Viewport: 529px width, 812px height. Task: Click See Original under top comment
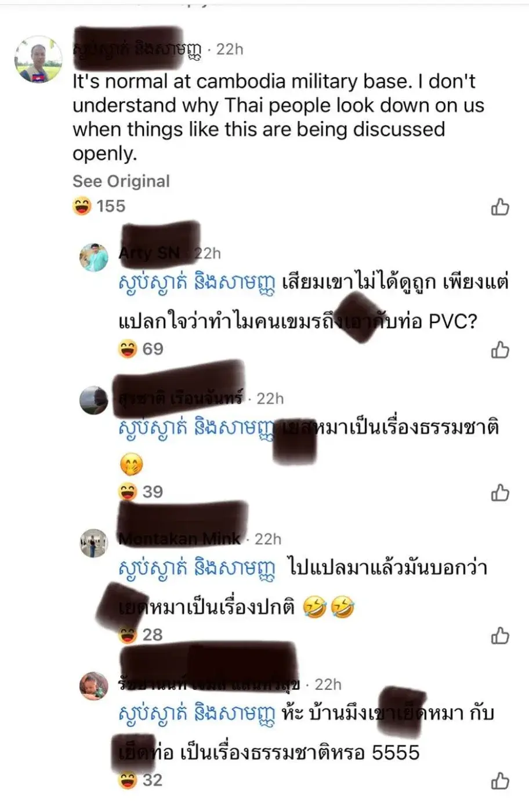(121, 181)
